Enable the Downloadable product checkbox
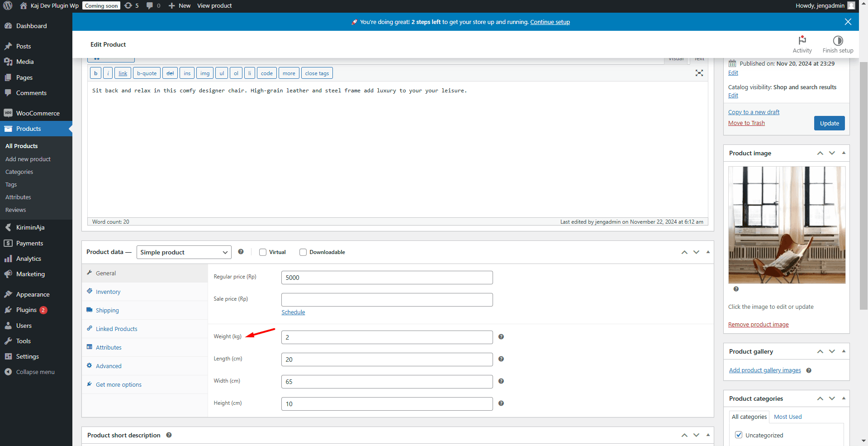The image size is (868, 446). pyautogui.click(x=303, y=252)
